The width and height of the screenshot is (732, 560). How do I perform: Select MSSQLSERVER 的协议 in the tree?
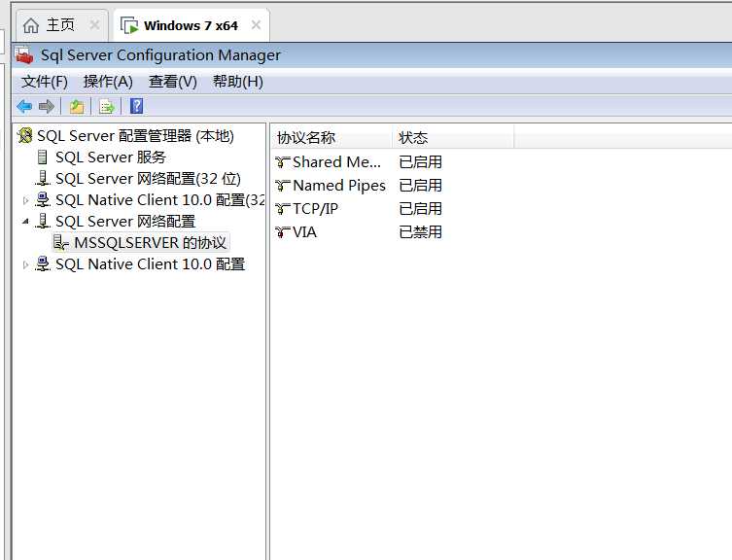[150, 242]
